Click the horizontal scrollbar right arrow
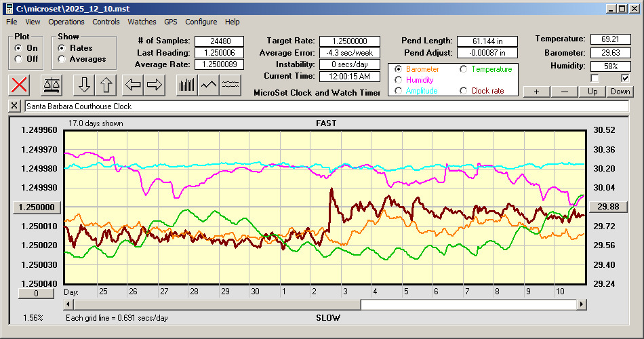This screenshot has width=644, height=339. (x=581, y=305)
